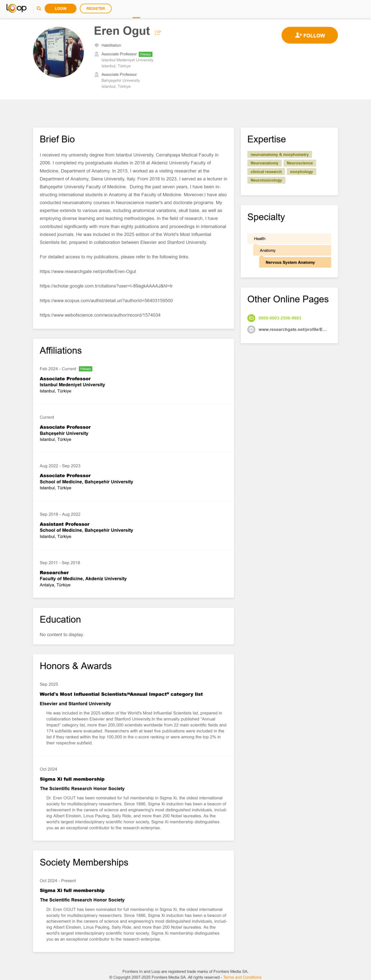Open Terms and Conditions link

coord(242,977)
